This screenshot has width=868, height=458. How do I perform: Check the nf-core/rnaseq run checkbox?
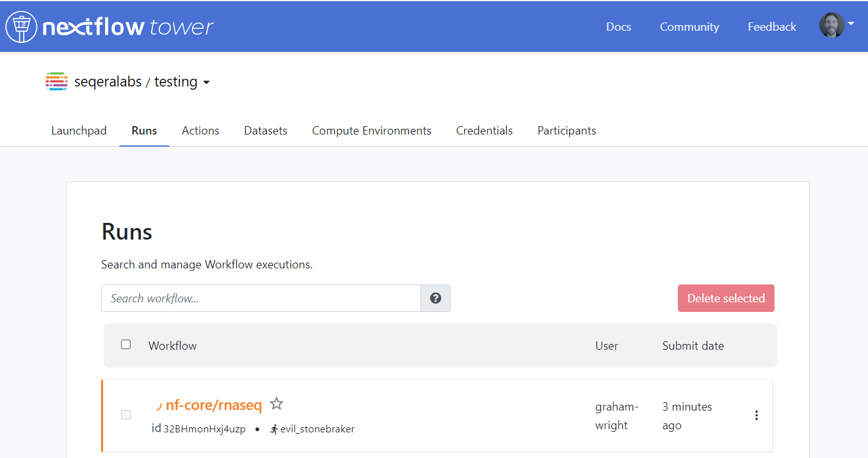(125, 415)
